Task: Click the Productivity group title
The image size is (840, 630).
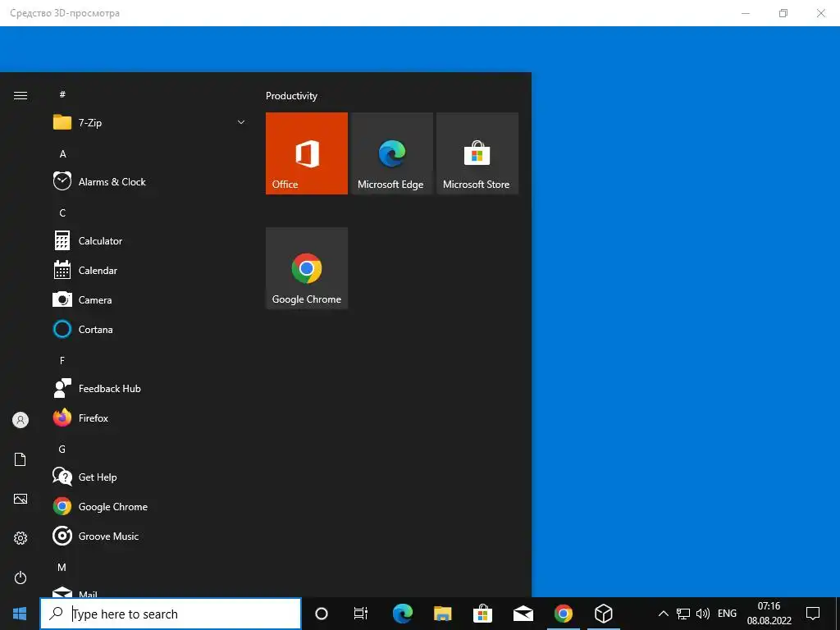Action: [x=291, y=96]
